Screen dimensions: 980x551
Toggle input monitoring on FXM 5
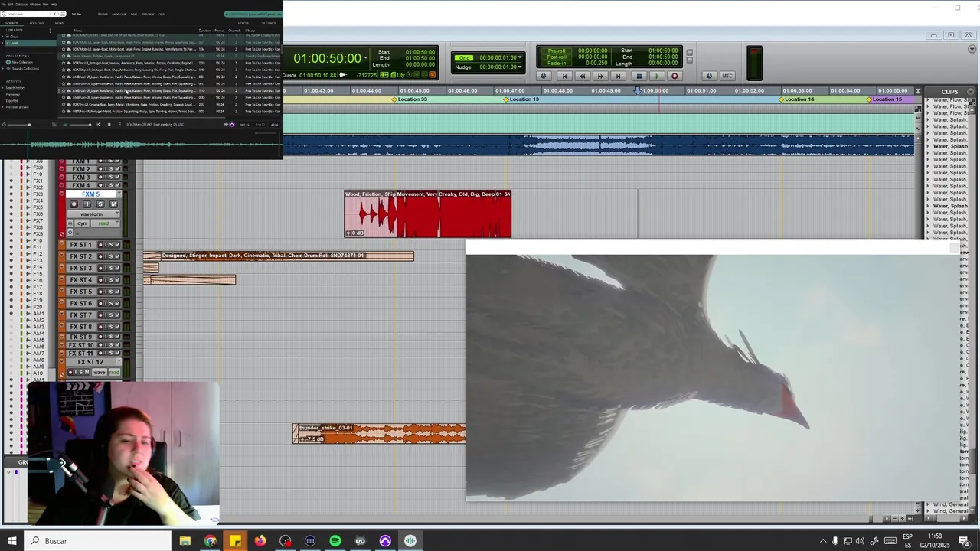[x=87, y=204]
